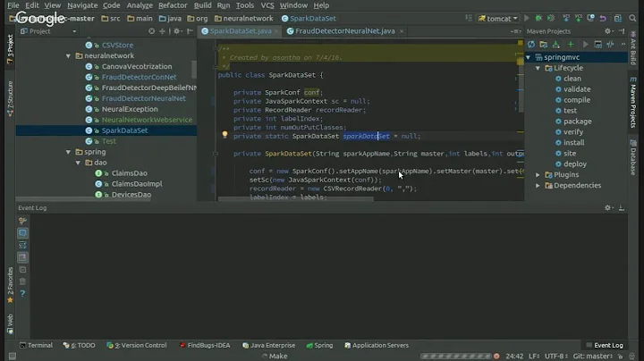Click the intention lightbulb icon
Image resolution: width=644 pixels, height=361 pixels.
pos(225,134)
